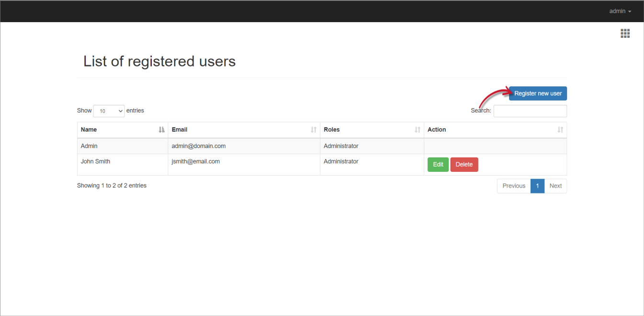Click John Smith's name in the table
Screen dimensions: 644x316
coord(95,161)
